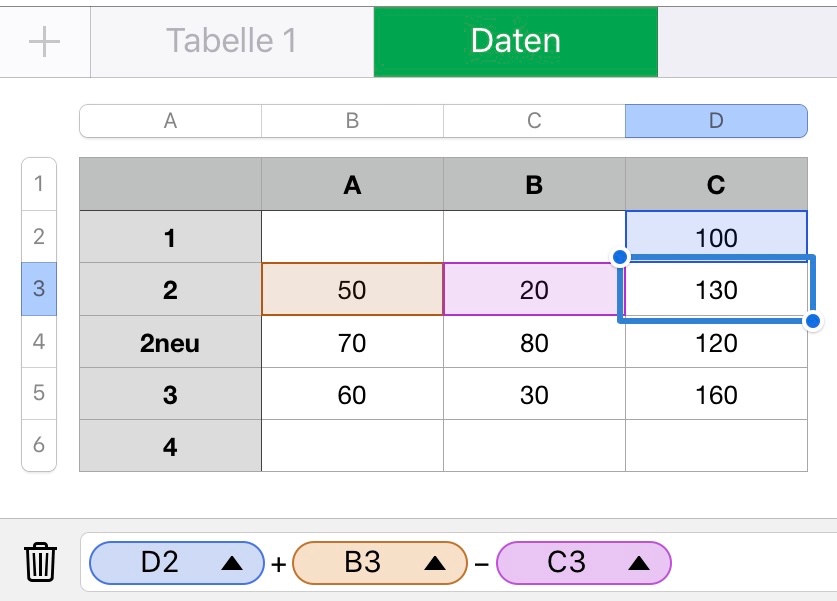This screenshot has width=837, height=601.
Task: Select the Daten sheet tab
Action: pos(515,41)
